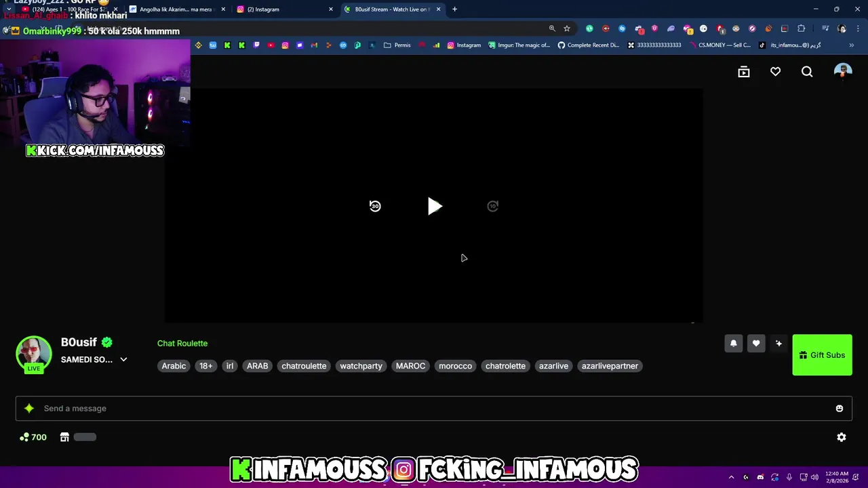Close the Instagram browser tab

pos(331,9)
